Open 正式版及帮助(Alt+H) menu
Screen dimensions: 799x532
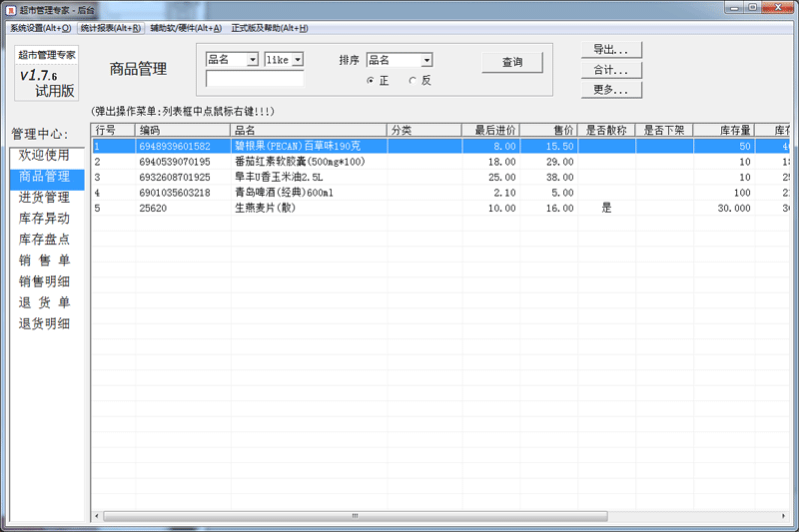270,28
